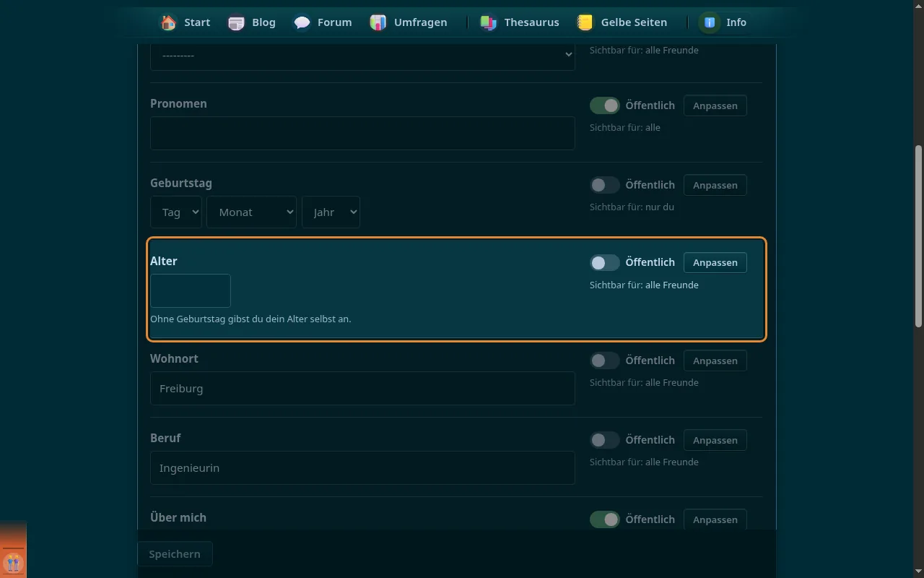Image resolution: width=924 pixels, height=578 pixels.
Task: Focus the Pronomen text field
Action: [362, 134]
